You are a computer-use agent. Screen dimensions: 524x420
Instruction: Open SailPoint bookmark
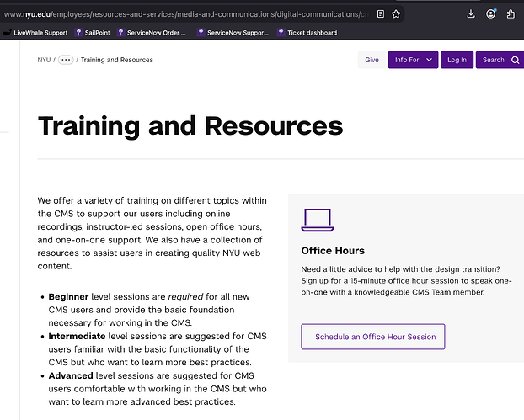[x=93, y=33]
